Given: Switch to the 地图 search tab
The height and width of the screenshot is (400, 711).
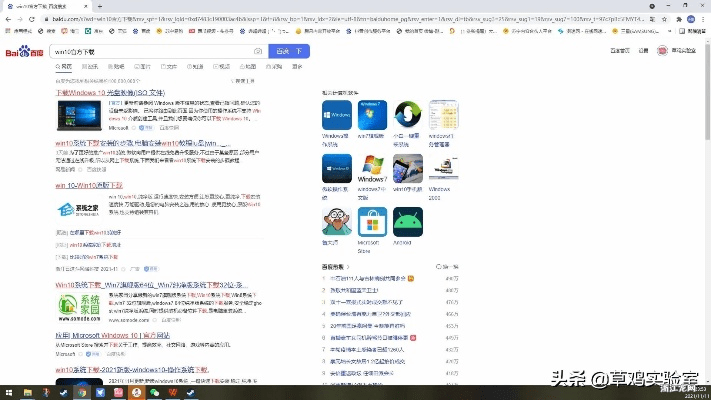Looking at the screenshot, I should point(248,67).
